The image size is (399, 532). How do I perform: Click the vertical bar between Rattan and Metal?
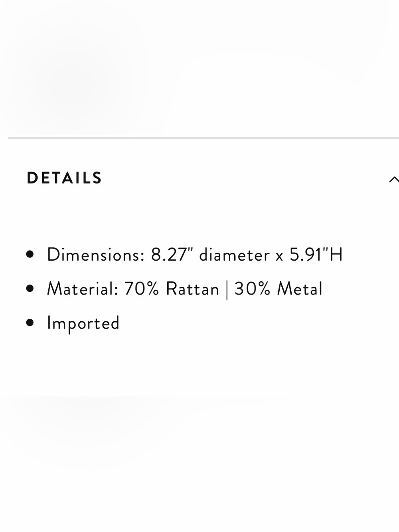pos(227,290)
